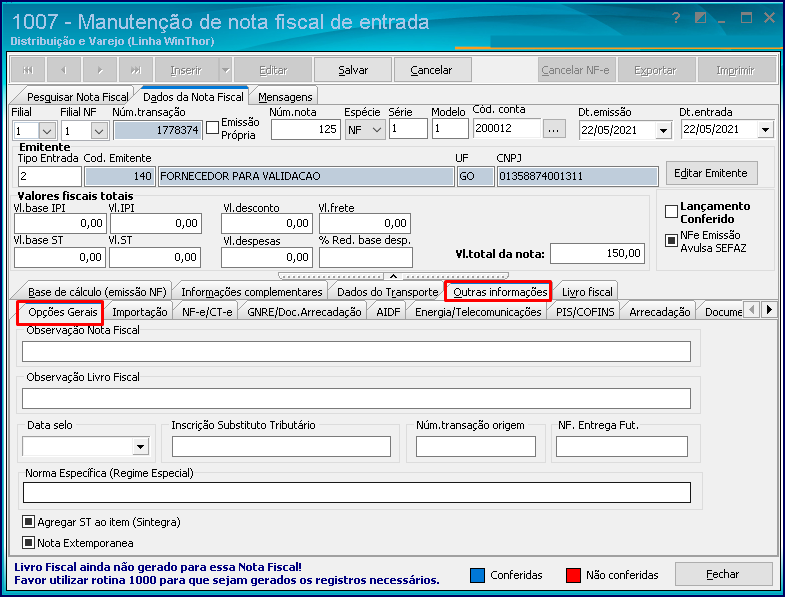
Task: Expand the Filial combo box
Action: (47, 131)
